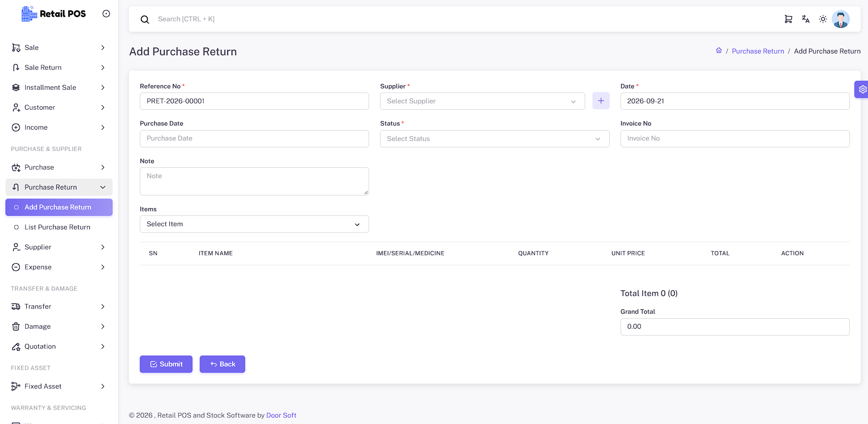The height and width of the screenshot is (424, 868).
Task: Click the Note text area
Action: tap(254, 181)
